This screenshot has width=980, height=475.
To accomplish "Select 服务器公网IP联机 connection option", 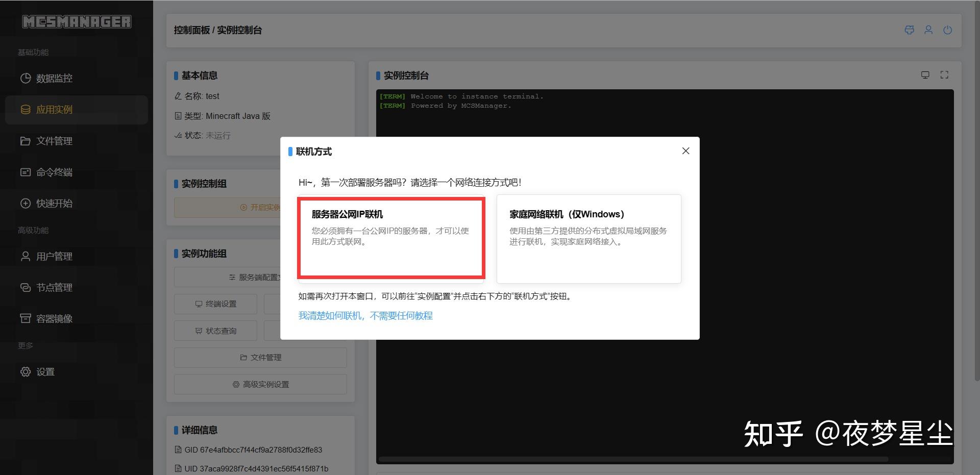I will [x=390, y=238].
